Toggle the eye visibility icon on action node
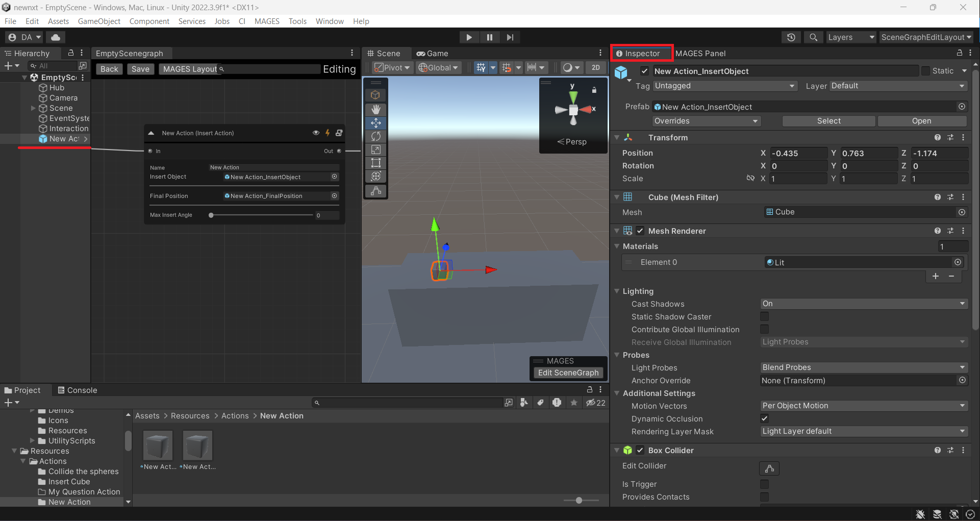Viewport: 980px width, 521px height. click(316, 133)
